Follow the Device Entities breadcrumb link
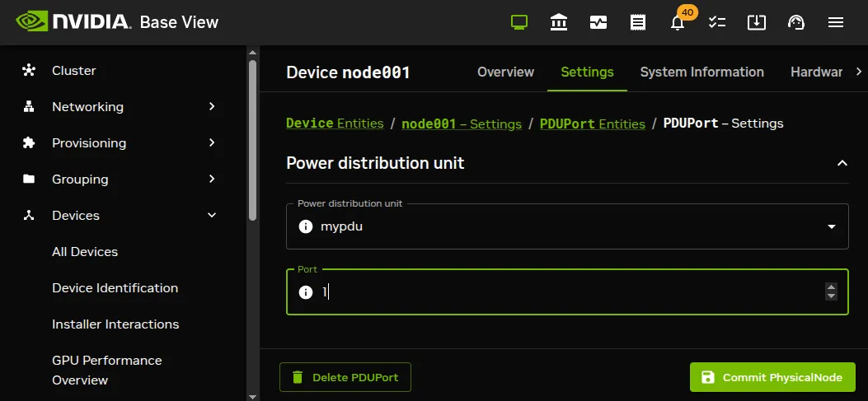The width and height of the screenshot is (868, 401). pyautogui.click(x=335, y=124)
